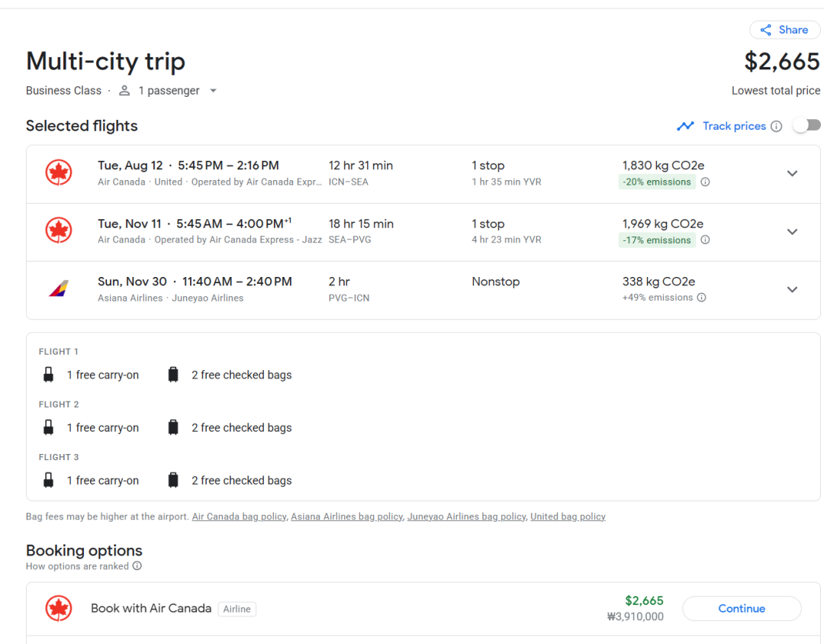
Task: Open the Asiana Airlines bag policy link
Action: 347,517
